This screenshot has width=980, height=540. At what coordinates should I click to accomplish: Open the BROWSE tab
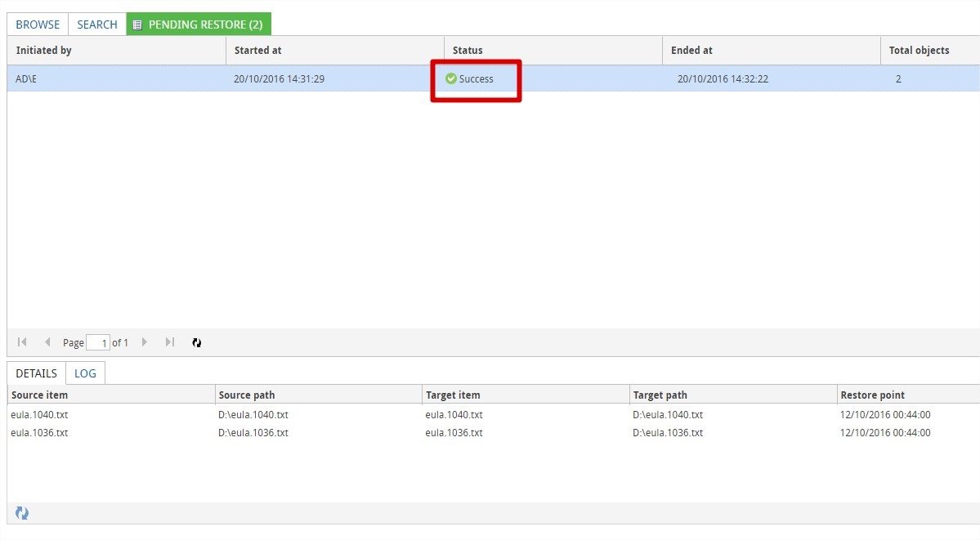click(x=38, y=25)
